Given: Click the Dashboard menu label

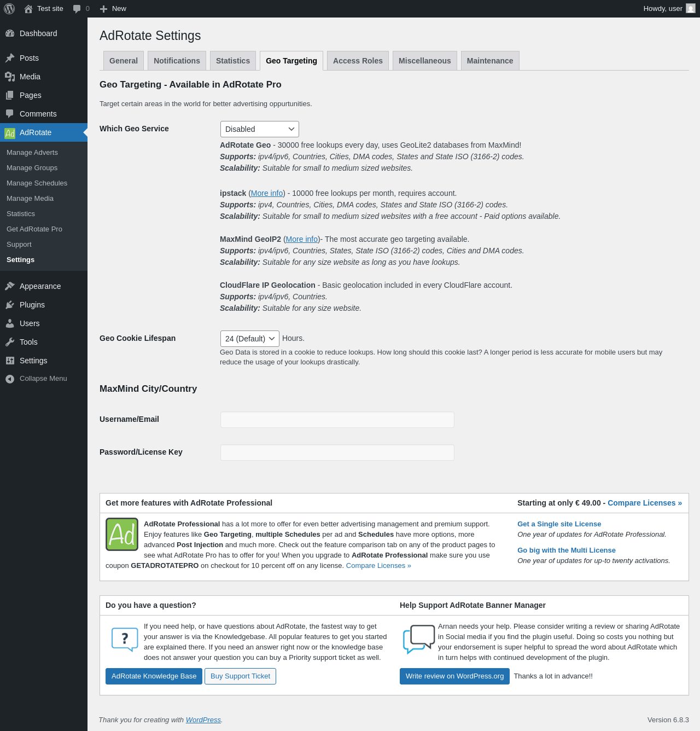Looking at the screenshot, I should [38, 33].
